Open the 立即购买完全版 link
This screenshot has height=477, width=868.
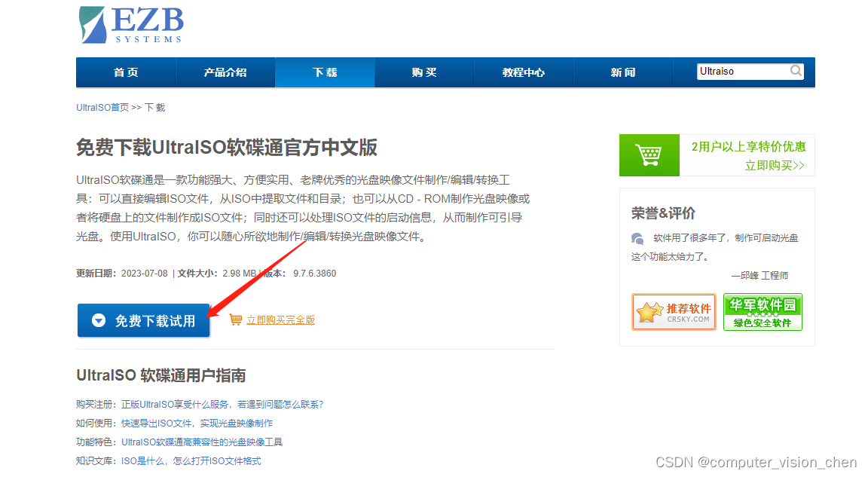click(280, 320)
